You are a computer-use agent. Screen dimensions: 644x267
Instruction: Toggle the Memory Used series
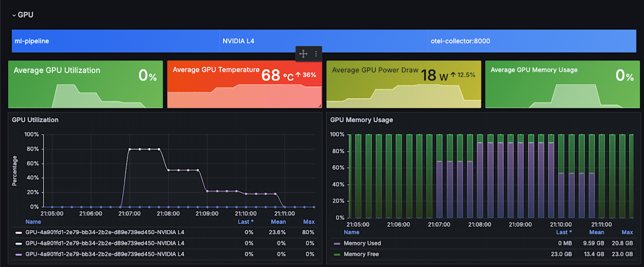click(362, 243)
